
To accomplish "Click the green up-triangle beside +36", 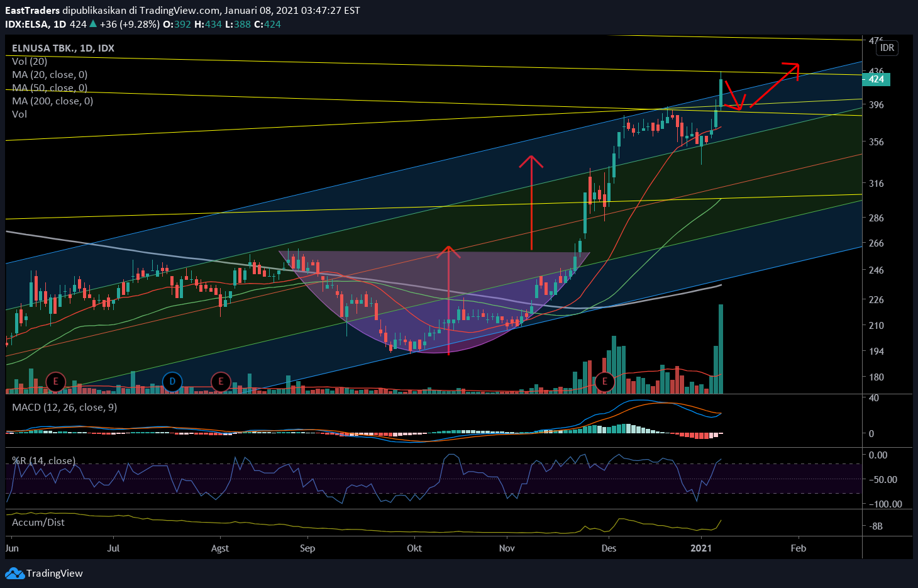I will click(93, 24).
